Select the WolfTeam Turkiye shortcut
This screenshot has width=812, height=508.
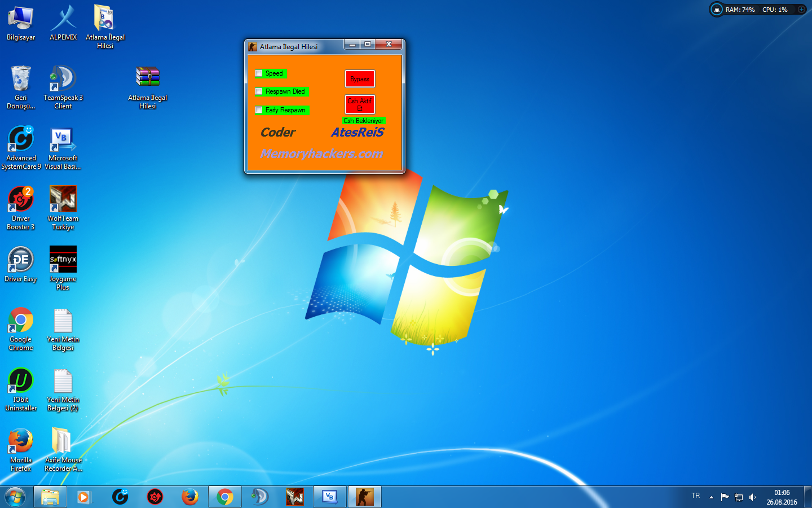(x=63, y=208)
